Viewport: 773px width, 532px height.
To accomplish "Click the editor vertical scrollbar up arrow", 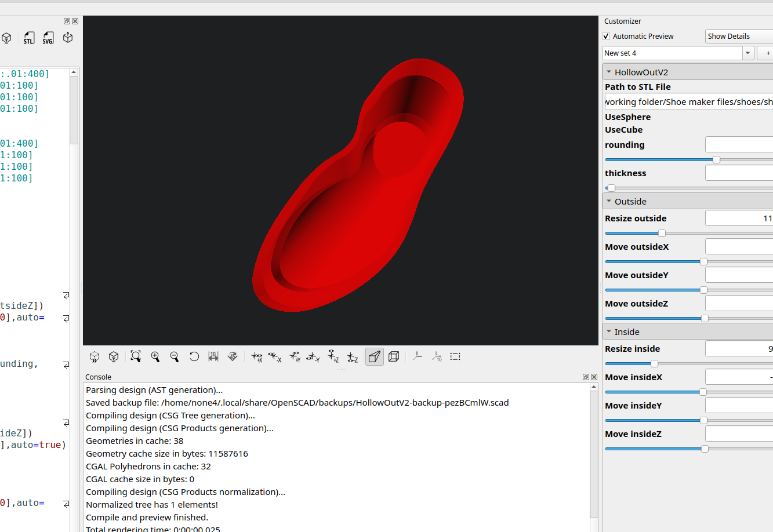I will [x=74, y=72].
